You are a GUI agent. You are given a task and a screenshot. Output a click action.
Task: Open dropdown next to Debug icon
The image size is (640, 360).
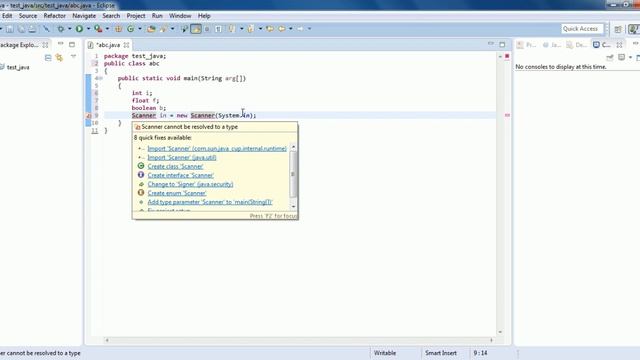pos(69,29)
